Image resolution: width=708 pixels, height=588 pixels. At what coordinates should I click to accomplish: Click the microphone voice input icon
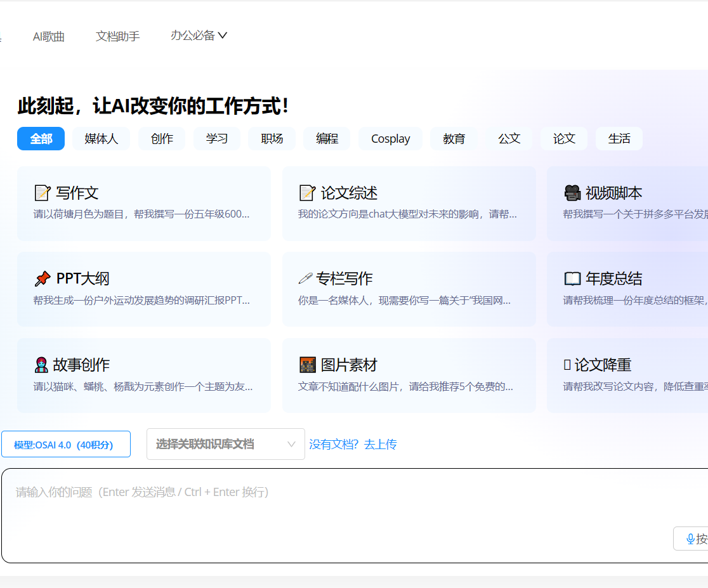(x=690, y=538)
